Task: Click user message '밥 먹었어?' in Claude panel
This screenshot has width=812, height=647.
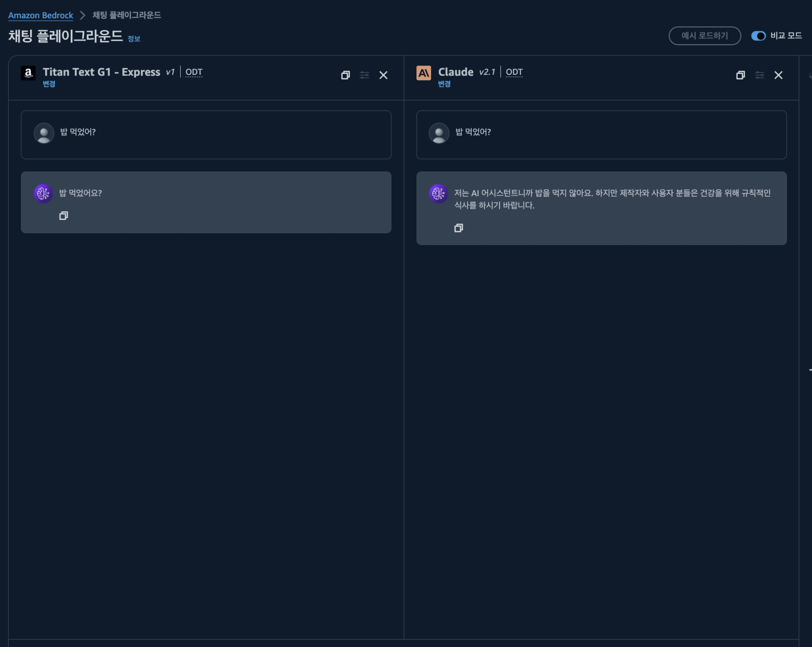Action: (473, 132)
